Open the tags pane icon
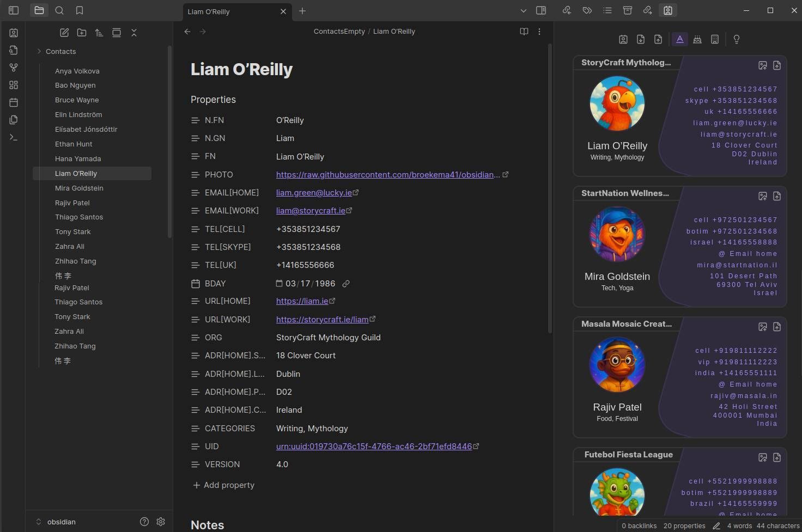The image size is (802, 532). pos(587,10)
